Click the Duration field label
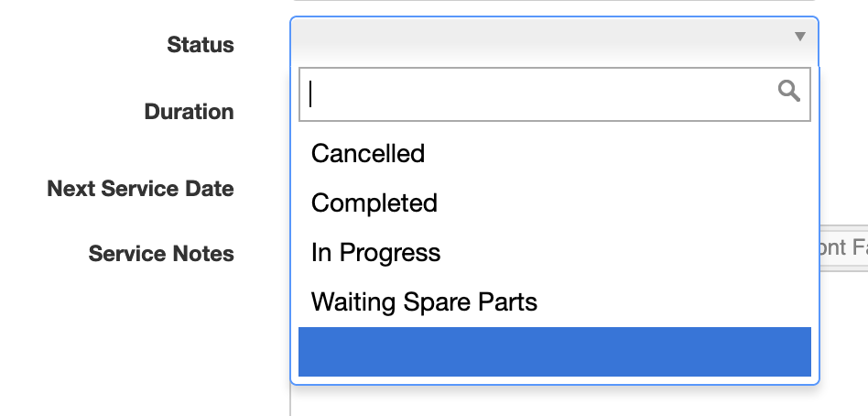The width and height of the screenshot is (868, 416). [x=189, y=112]
